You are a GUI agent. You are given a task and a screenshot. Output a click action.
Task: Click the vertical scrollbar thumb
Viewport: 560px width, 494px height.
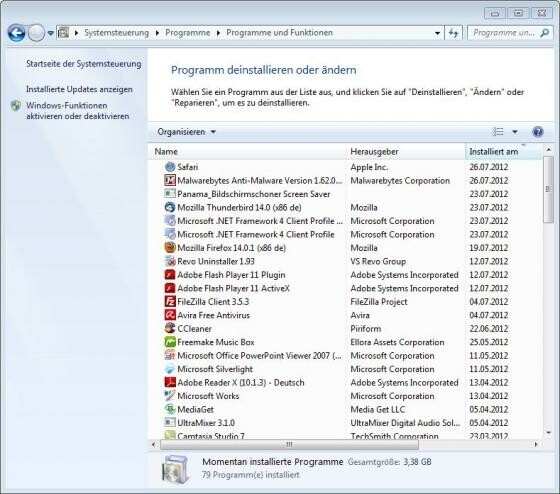click(548, 189)
